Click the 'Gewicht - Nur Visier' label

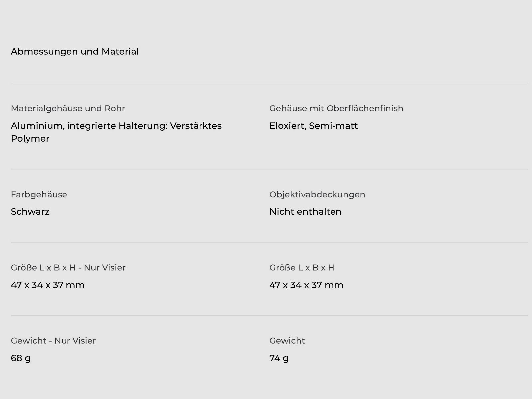pos(53,341)
